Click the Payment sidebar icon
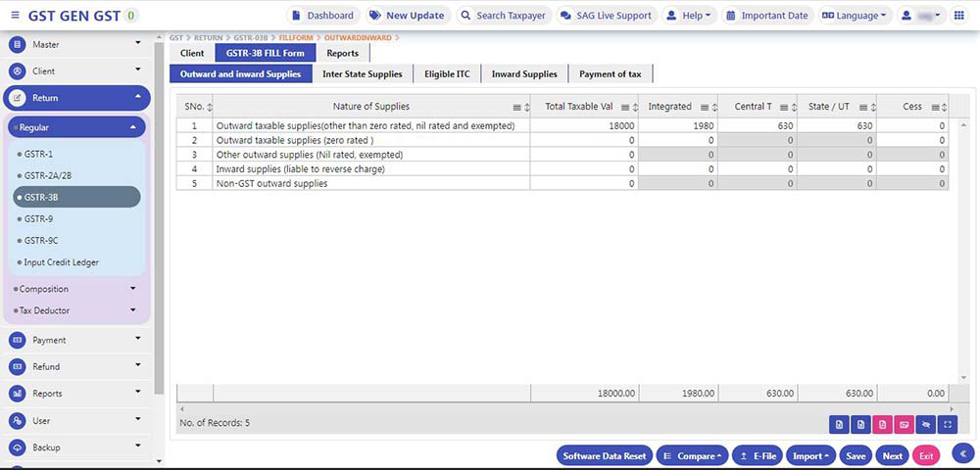 [x=17, y=340]
